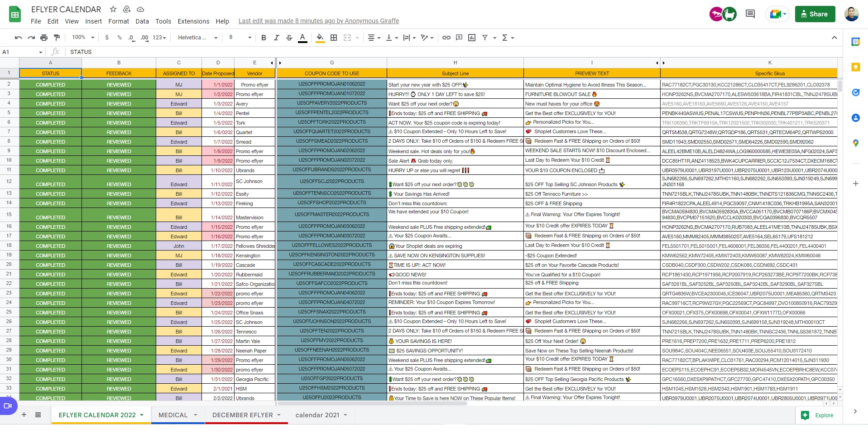Go to the Sheets home logo
Screen dimensions: 868x439
click(15, 14)
